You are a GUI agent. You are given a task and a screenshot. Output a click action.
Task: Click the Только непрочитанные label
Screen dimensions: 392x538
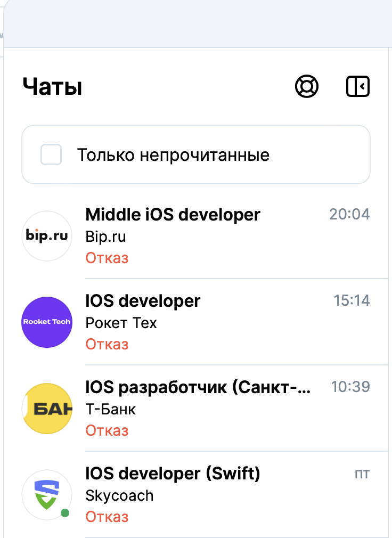pos(173,155)
